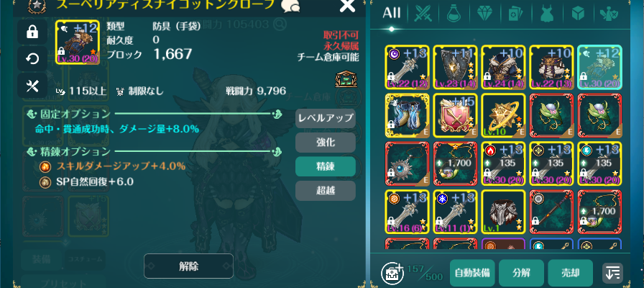
Task: Click the magnifier icon beside 戦闘力 105403
Action: (280, 25)
